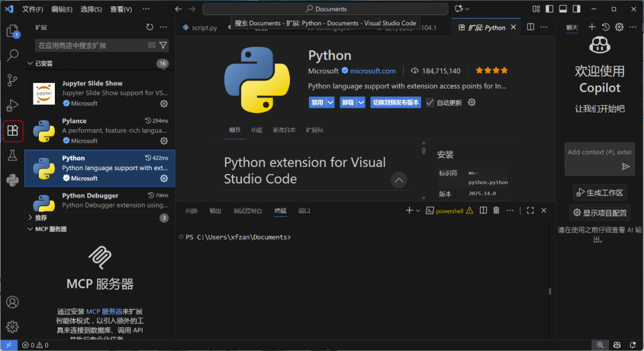Screen dimensions: 644x351
Task: Toggle secondary side bar visibility
Action: (x=577, y=8)
